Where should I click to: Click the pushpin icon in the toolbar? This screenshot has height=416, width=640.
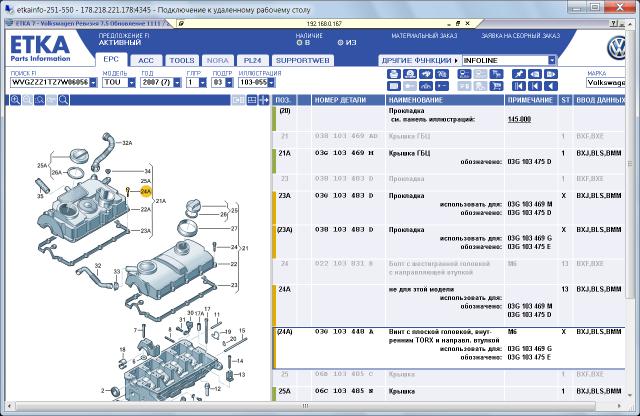pyautogui.click(x=519, y=74)
